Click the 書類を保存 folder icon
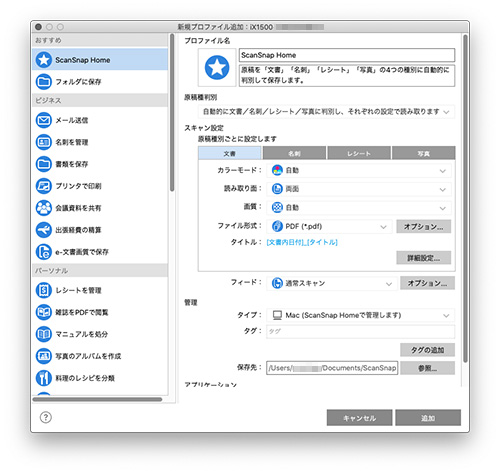 click(44, 164)
